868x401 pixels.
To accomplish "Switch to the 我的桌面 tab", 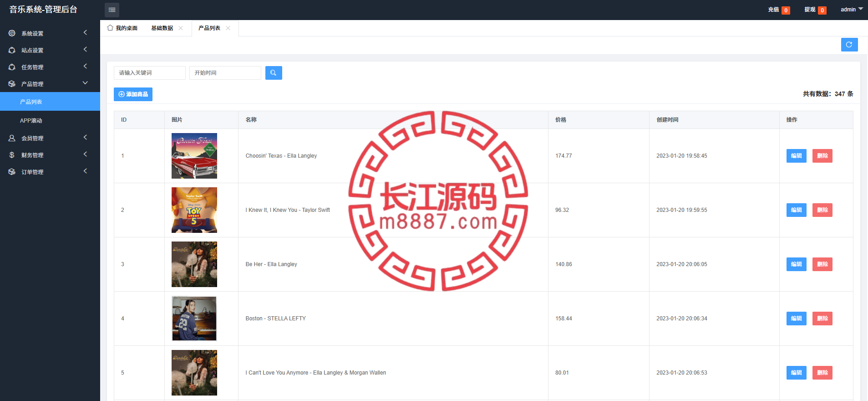I will click(x=122, y=28).
